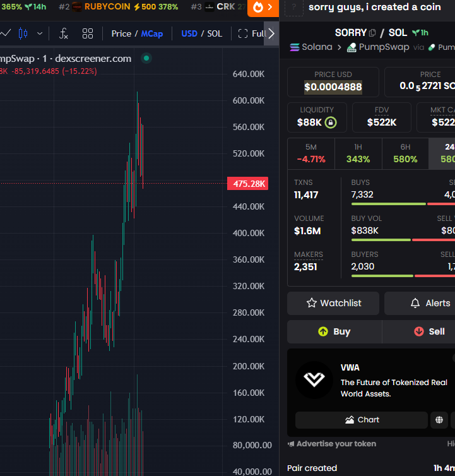Screen dimensions: 455x476
Task: Select the line chart type icon
Action: coord(5,33)
